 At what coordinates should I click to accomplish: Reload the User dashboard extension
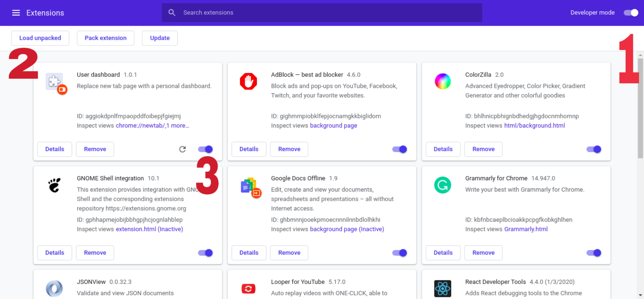pos(182,149)
